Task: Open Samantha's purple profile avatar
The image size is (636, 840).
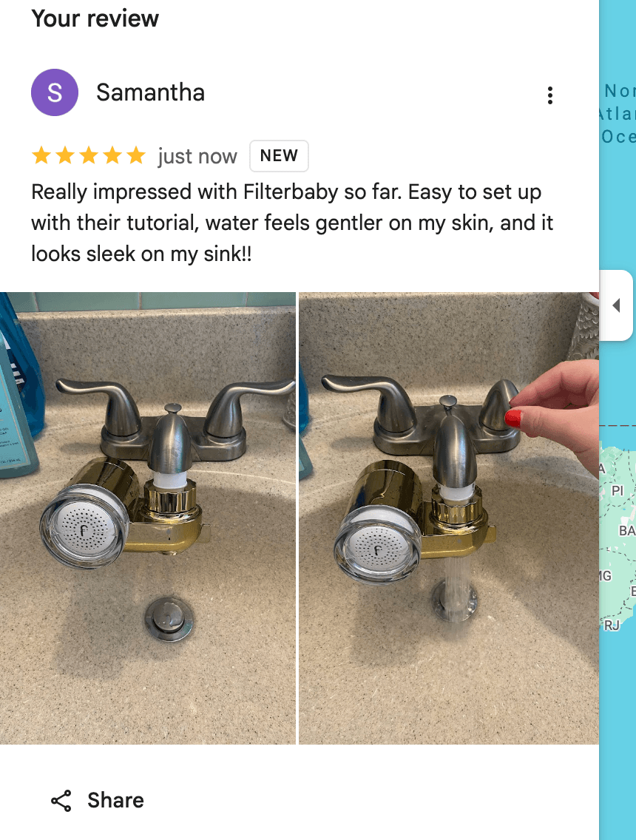Action: click(55, 92)
